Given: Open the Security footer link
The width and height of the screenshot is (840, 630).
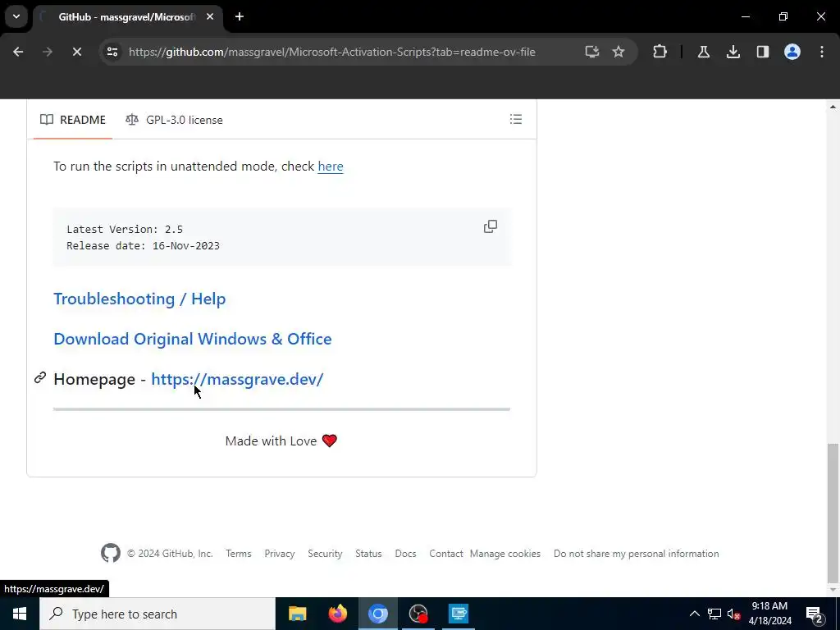Looking at the screenshot, I should 325,554.
